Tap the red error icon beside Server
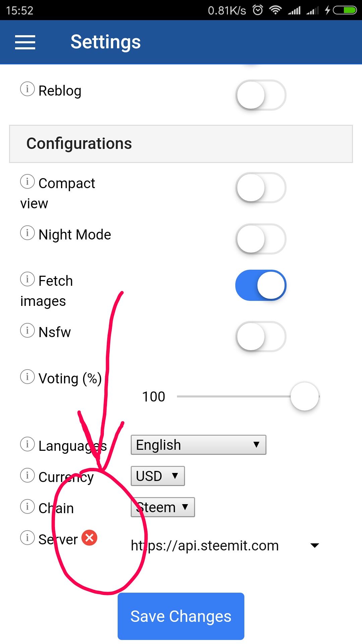This screenshot has height=644, width=362. pyautogui.click(x=89, y=538)
